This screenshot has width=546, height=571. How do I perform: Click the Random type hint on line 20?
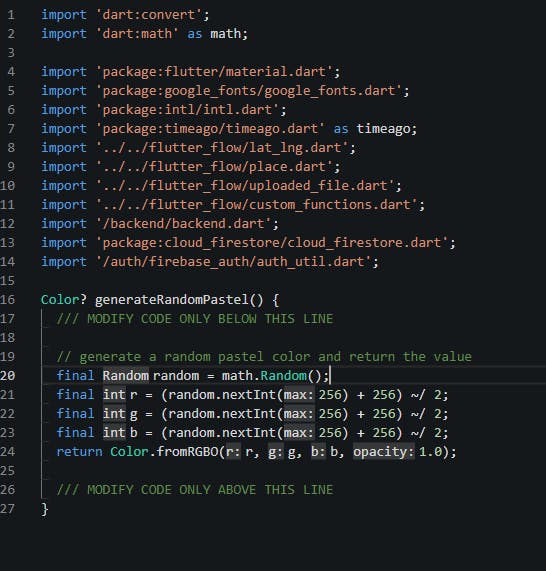(125, 376)
